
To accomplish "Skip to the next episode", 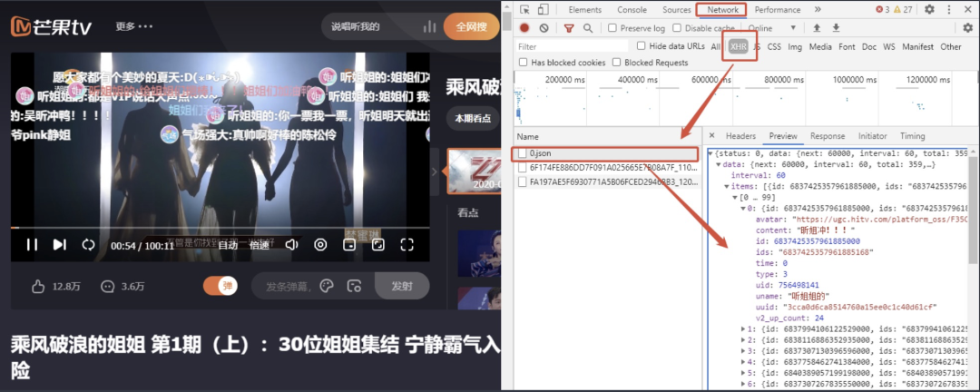I will point(59,244).
